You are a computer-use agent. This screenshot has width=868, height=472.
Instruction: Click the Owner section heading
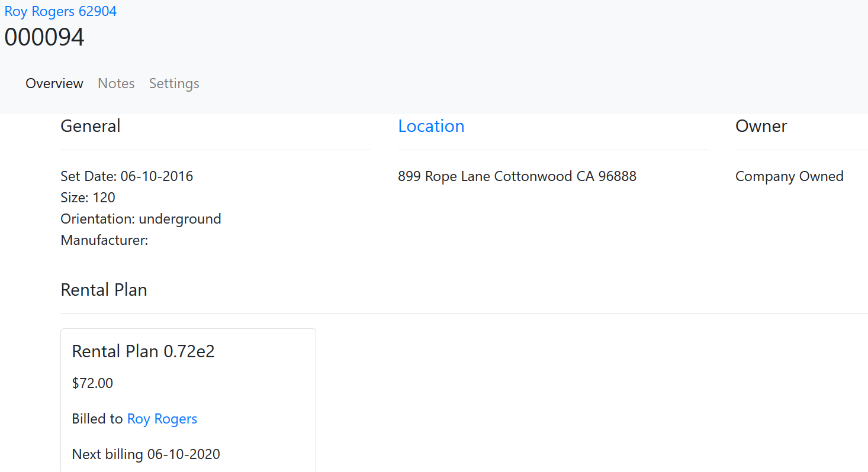coord(761,126)
